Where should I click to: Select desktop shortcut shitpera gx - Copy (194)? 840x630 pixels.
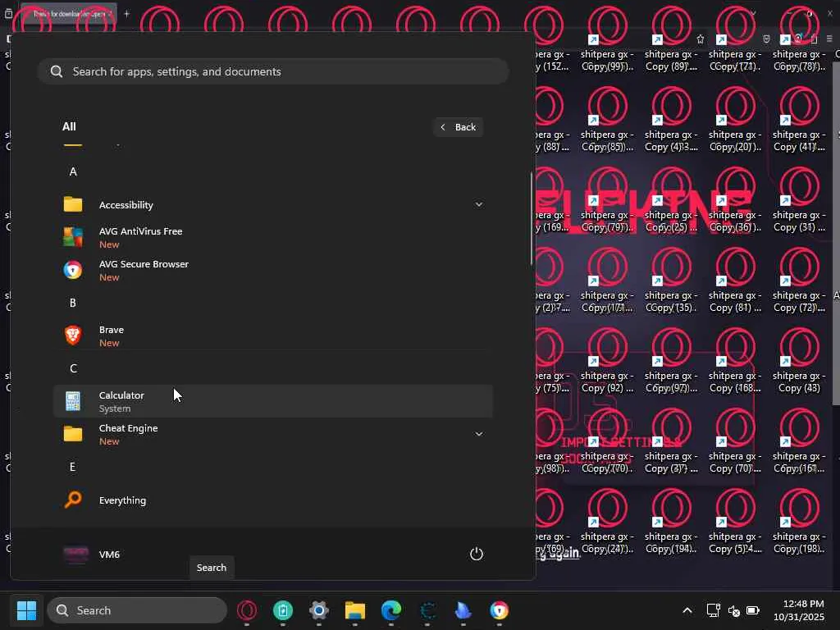click(x=671, y=523)
